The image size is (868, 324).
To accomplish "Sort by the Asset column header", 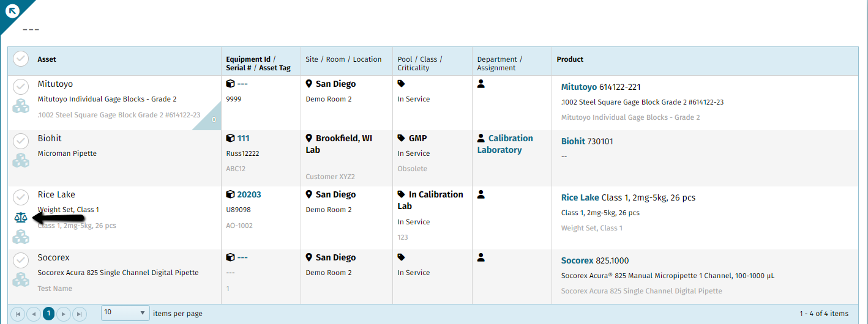I will pos(47,59).
